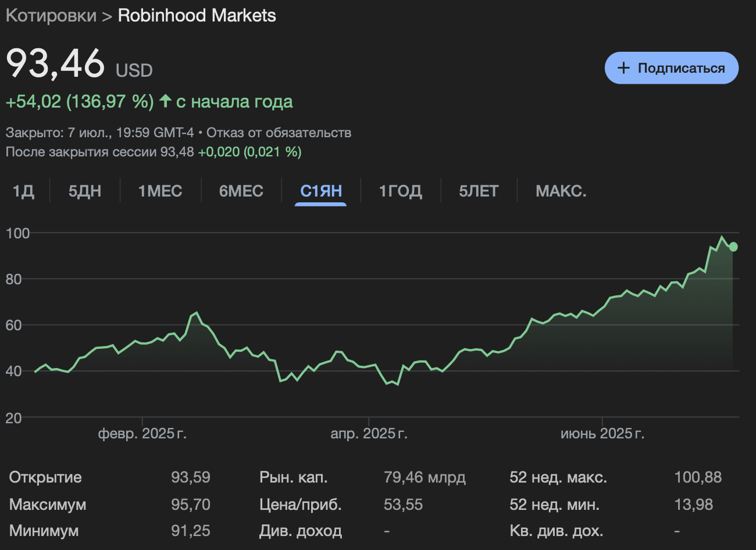Click the 52 нед. макс. label
Viewport: 756px width, 550px height.
click(558, 477)
